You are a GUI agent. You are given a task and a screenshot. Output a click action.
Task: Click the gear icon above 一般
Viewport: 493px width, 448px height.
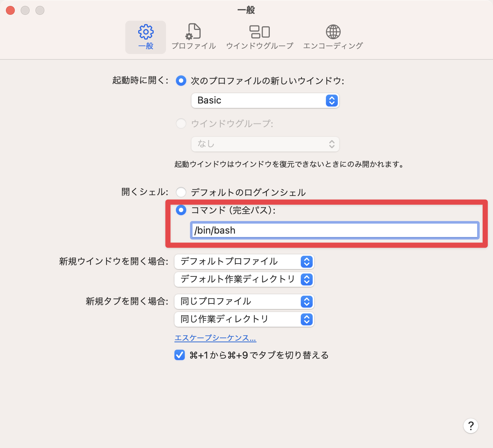click(145, 32)
